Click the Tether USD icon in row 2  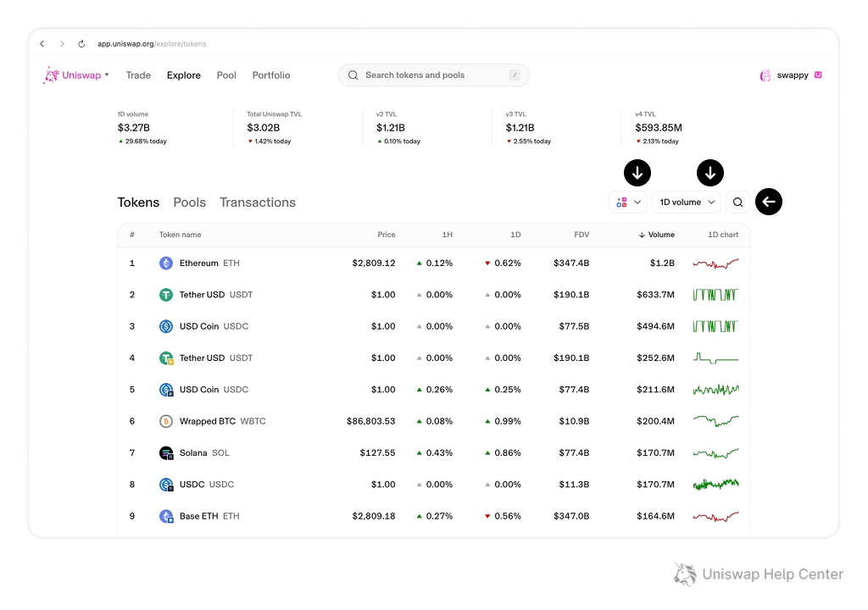tap(166, 295)
